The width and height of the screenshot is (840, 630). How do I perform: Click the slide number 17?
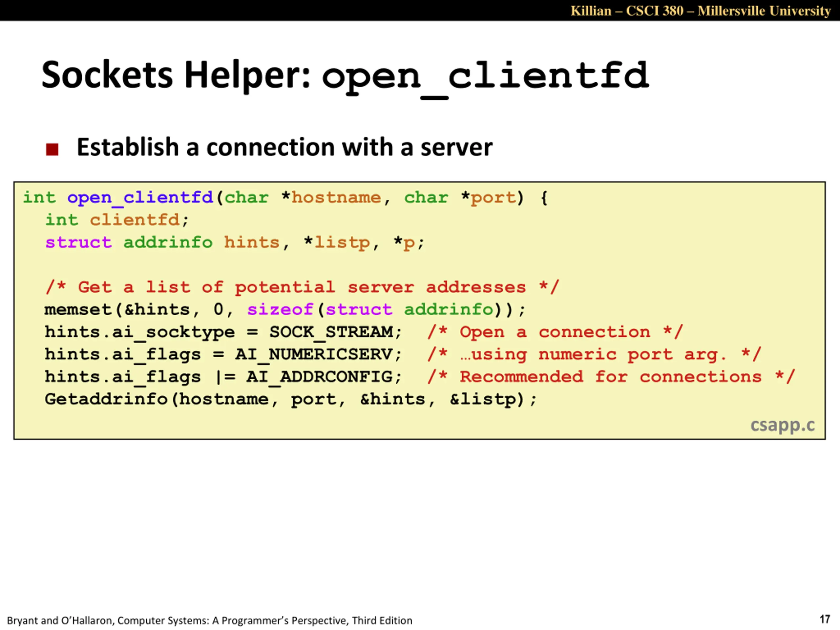pyautogui.click(x=825, y=619)
